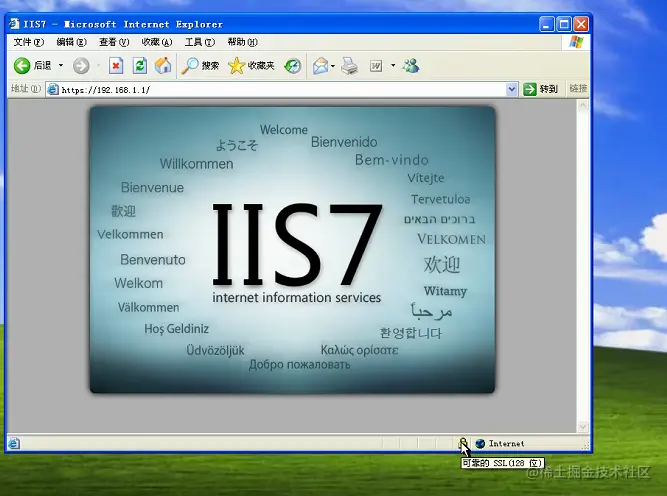Screen dimensions: 667x496
Task: Open the Back button history dropdown
Action: [61, 66]
